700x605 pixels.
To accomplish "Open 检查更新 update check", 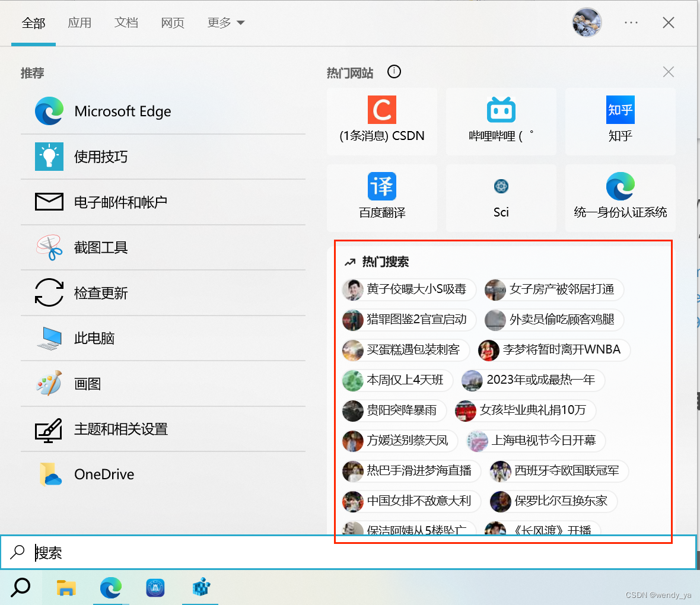I will click(x=163, y=293).
